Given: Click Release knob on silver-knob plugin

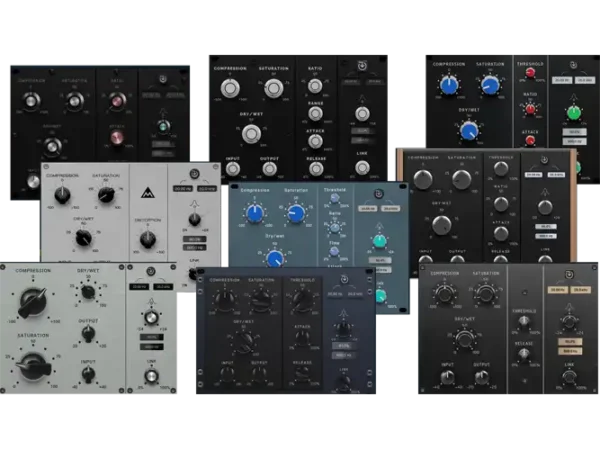Looking at the screenshot, I should 316,169.
